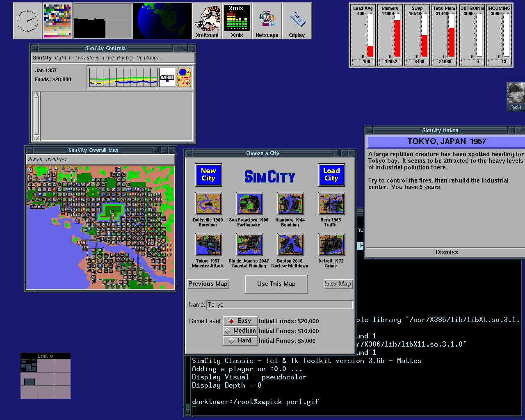525x420 pixels.
Task: Dismiss the SimCity Notice about Tokyo
Action: point(446,252)
